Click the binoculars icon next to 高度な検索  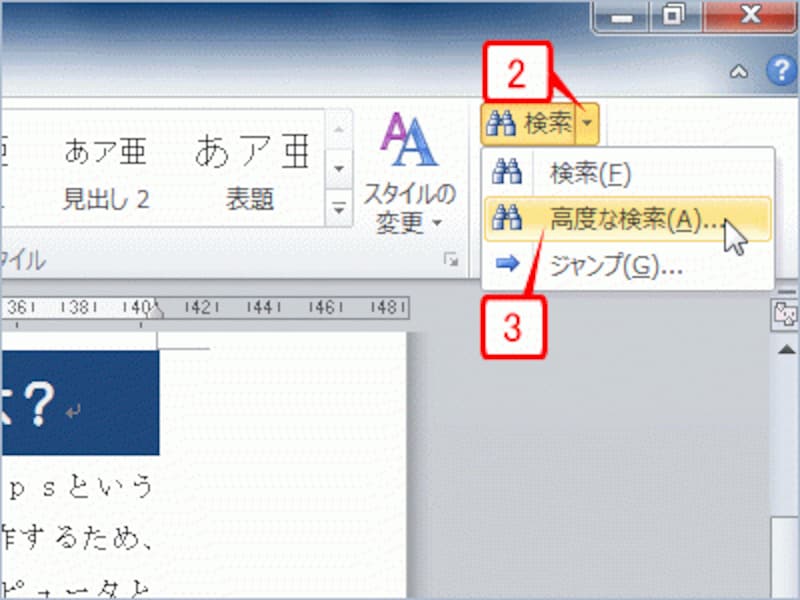click(x=508, y=219)
